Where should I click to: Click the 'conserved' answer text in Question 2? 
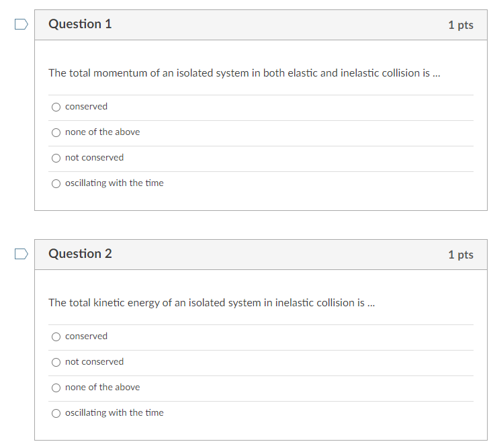86,337
